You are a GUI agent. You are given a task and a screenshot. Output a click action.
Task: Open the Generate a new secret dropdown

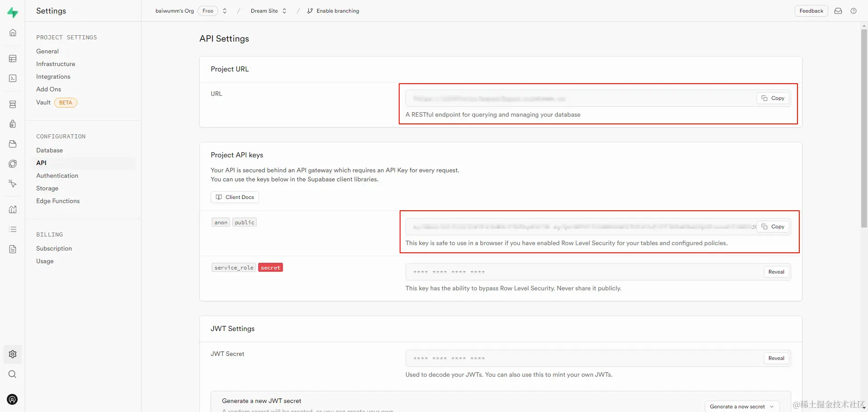[742, 407]
